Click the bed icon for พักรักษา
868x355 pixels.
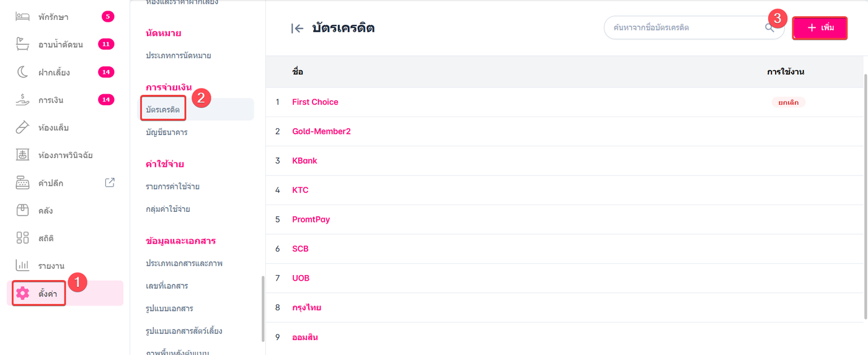click(x=22, y=17)
